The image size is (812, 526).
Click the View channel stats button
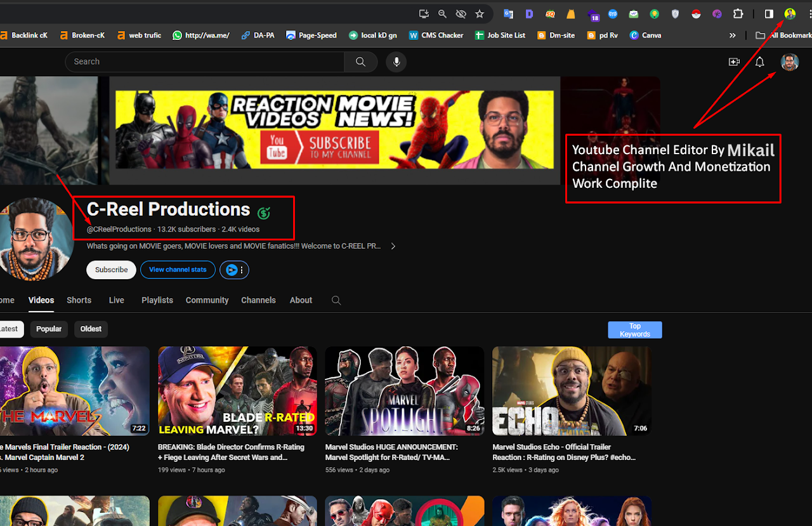point(178,270)
